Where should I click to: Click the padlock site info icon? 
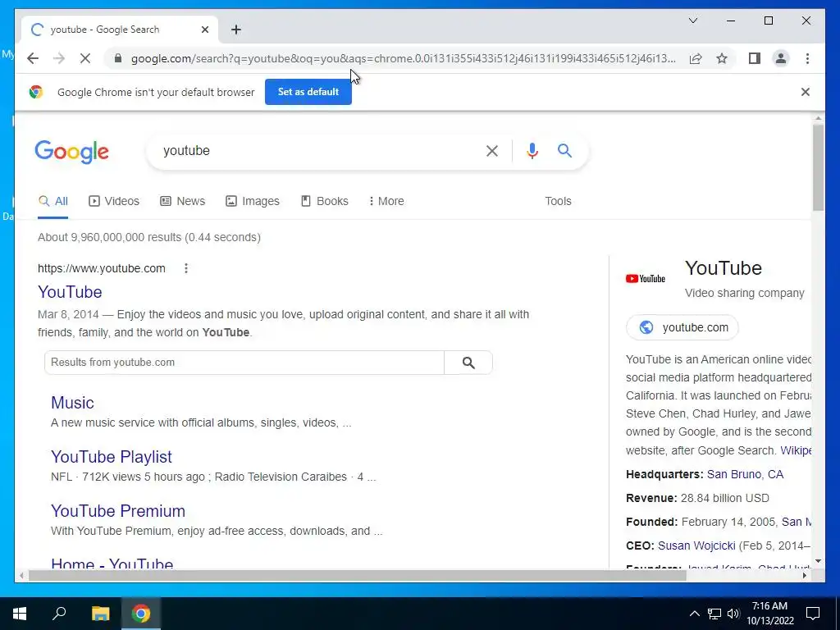(x=118, y=58)
